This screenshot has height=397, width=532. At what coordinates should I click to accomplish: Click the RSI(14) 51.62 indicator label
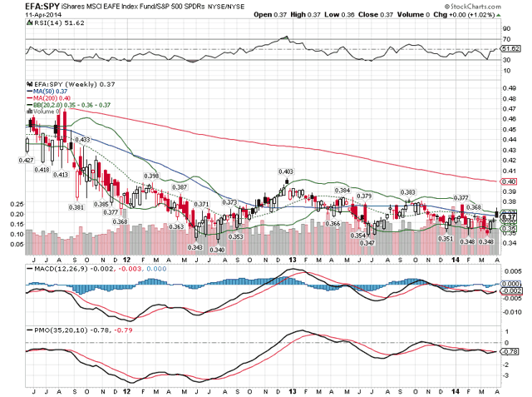tap(59, 22)
